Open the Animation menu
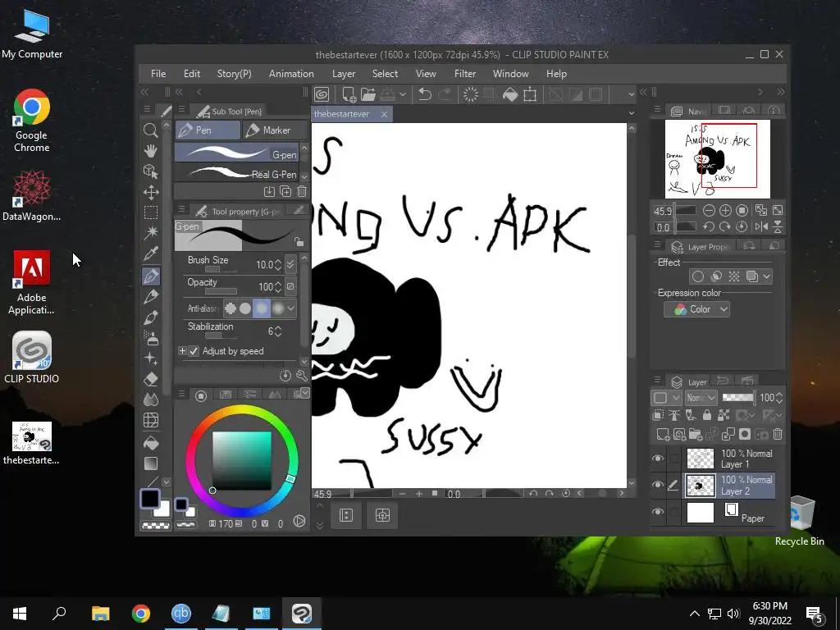The image size is (840, 630). [291, 73]
